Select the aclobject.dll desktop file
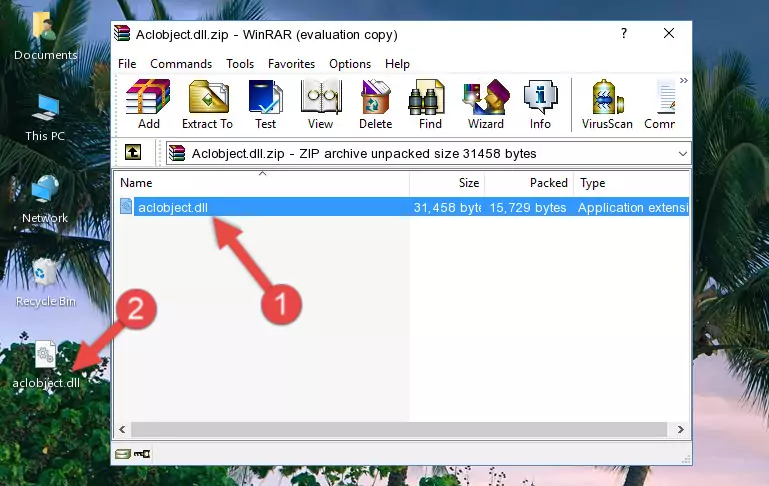The width and height of the screenshot is (769, 486). [46, 364]
